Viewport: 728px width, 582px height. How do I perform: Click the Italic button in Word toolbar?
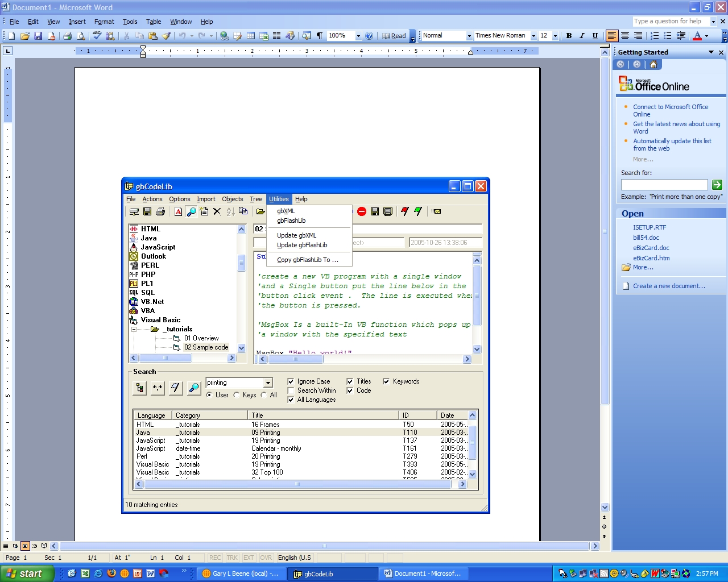(x=582, y=36)
